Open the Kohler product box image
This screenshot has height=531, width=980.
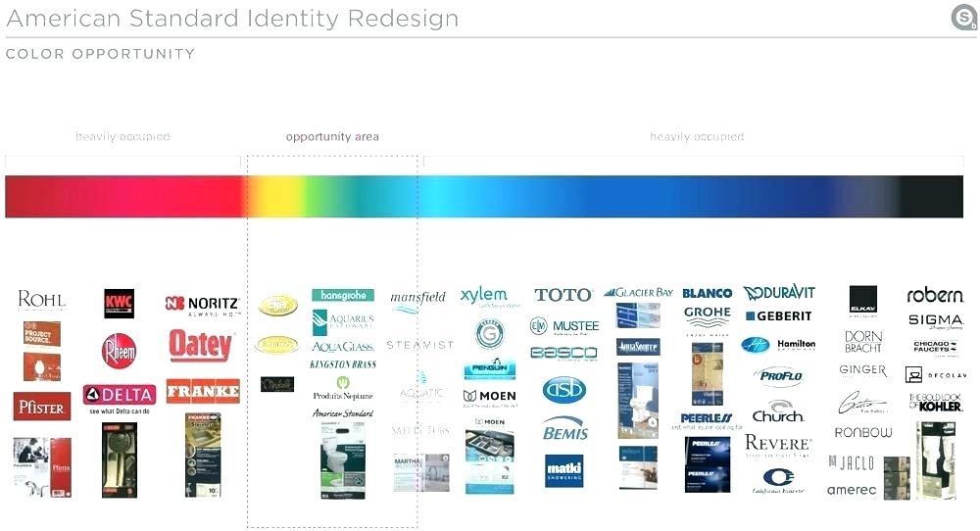(936, 459)
